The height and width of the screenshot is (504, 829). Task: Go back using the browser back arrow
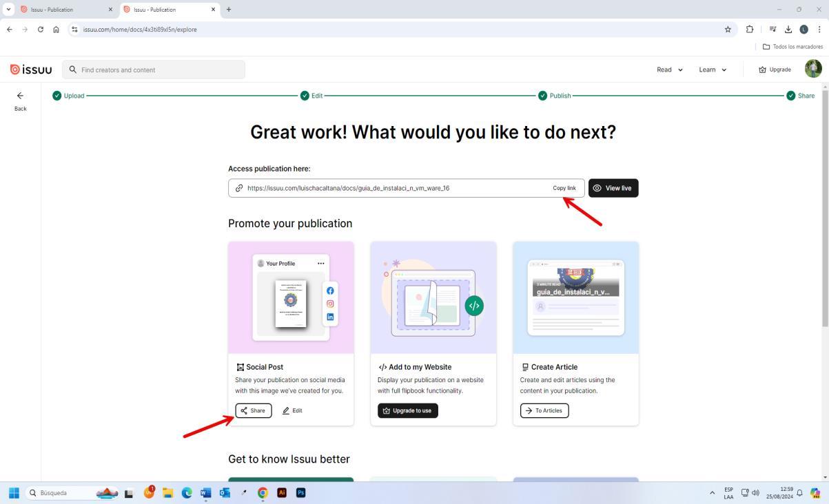click(x=10, y=30)
